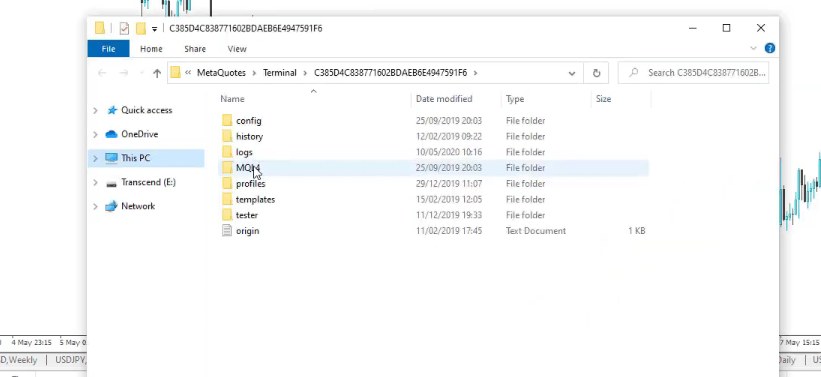This screenshot has width=821, height=377.
Task: Expand the ribbon with the chevron
Action: (753, 48)
